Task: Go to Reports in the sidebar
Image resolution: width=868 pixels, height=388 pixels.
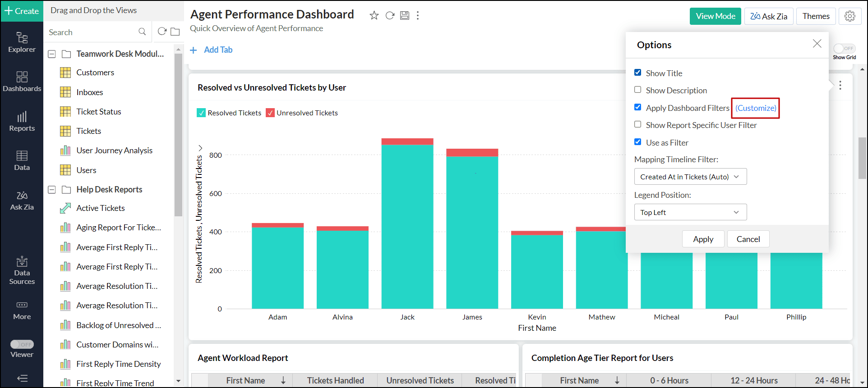Action: click(x=22, y=121)
